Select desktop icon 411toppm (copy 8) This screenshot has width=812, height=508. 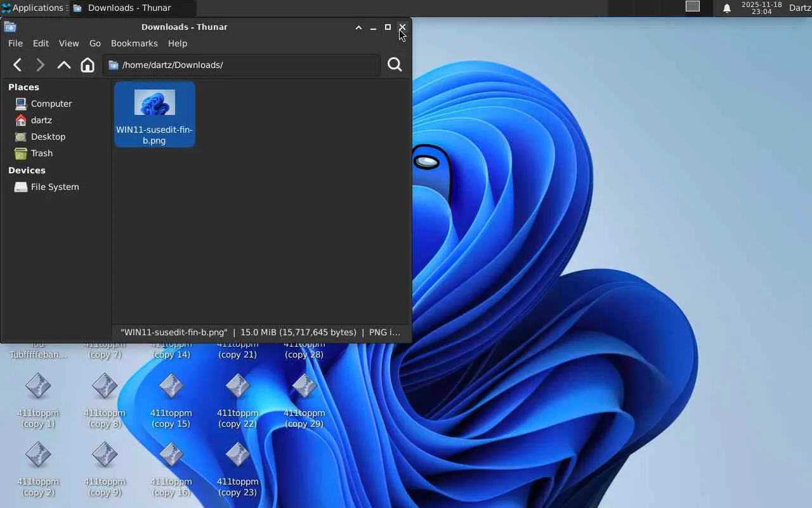[x=105, y=400]
